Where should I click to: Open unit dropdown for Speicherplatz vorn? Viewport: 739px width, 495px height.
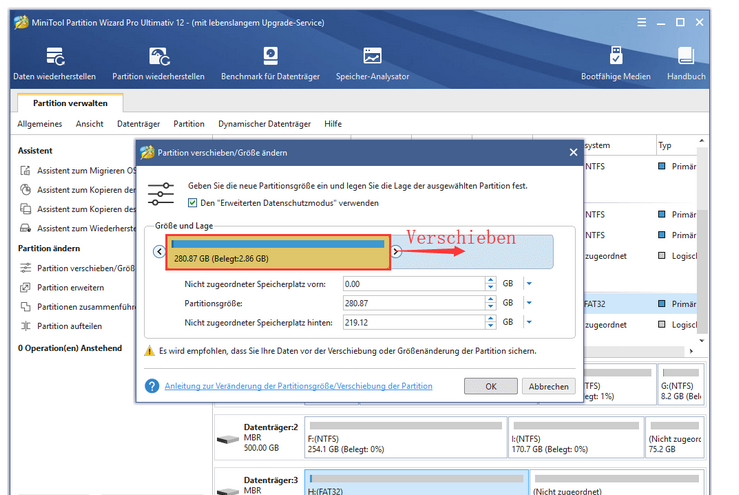529,283
